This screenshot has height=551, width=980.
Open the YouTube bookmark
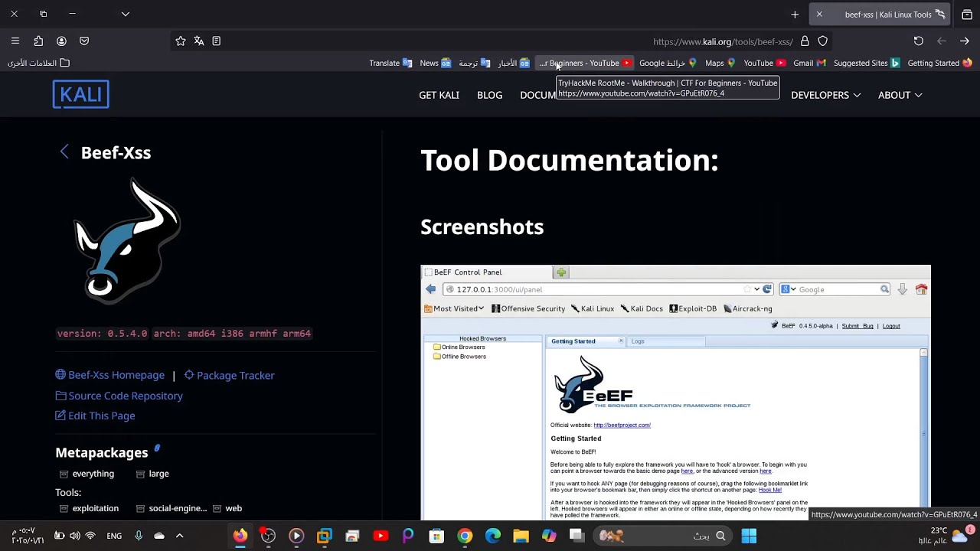click(765, 63)
